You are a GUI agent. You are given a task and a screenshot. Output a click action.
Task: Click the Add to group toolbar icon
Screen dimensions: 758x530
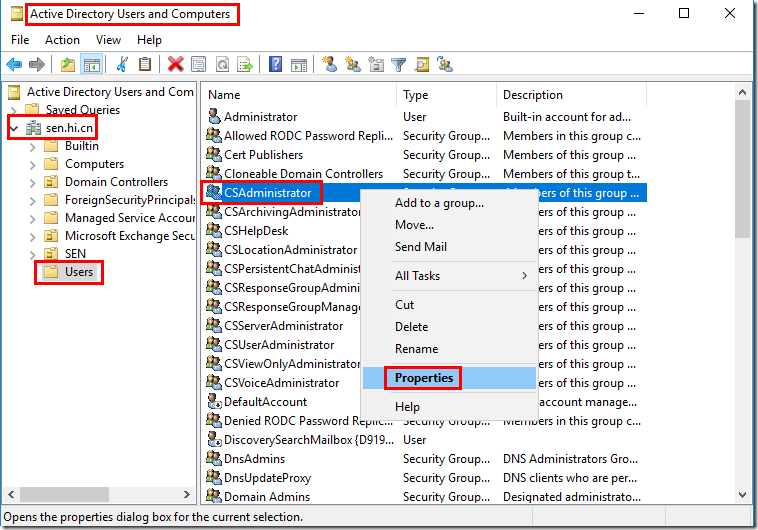[x=445, y=64]
